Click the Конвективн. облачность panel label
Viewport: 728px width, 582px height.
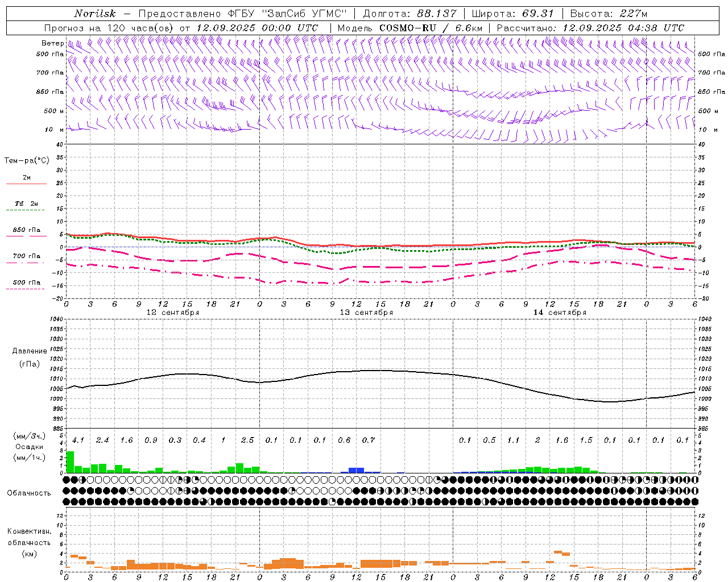(x=29, y=542)
